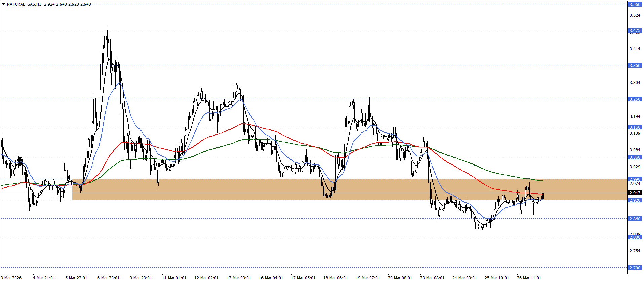
Task: Click the right end of green moving average
Action: [x=542, y=181]
